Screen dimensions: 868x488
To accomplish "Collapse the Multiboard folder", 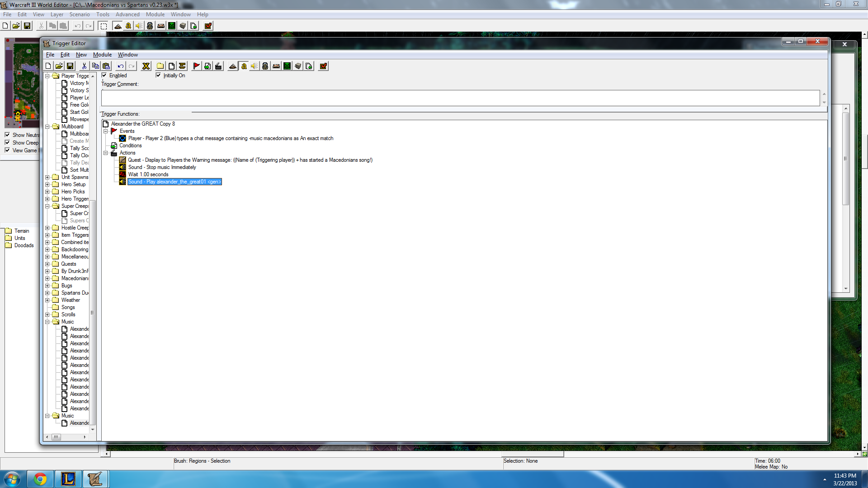I will [x=47, y=127].
